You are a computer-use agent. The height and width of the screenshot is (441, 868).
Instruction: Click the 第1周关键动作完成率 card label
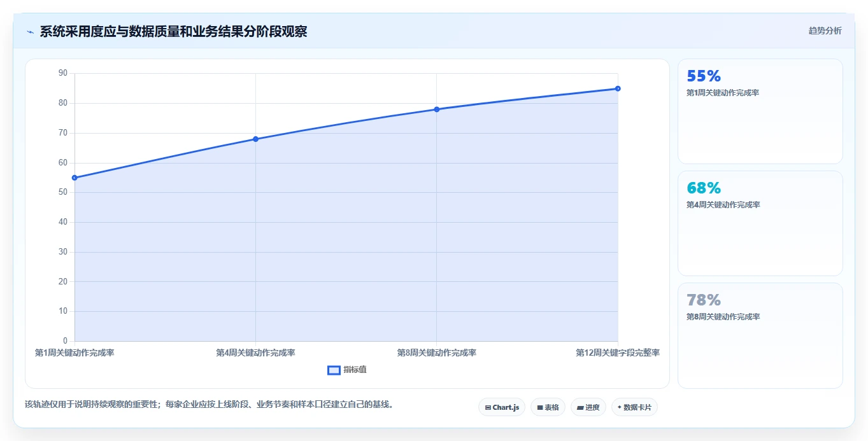[x=723, y=93]
